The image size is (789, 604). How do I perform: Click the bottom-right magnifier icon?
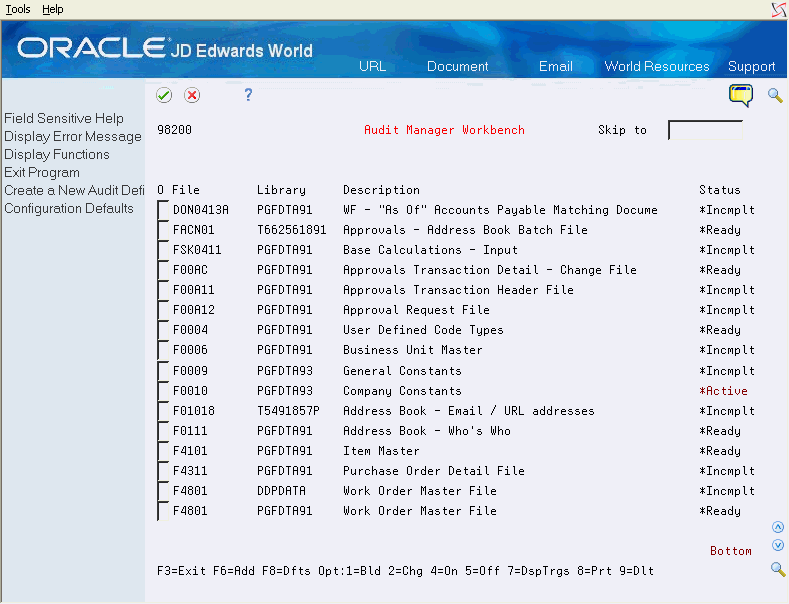point(778,569)
